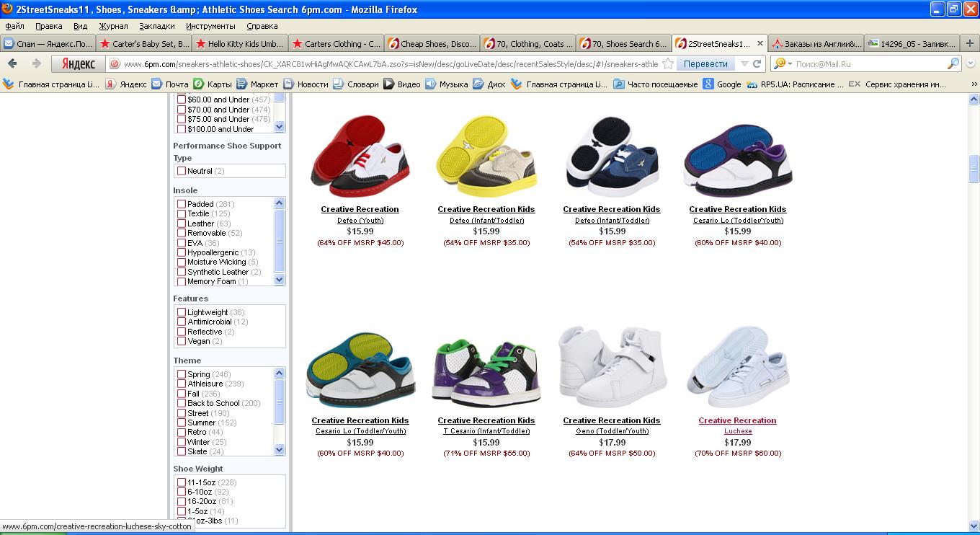The height and width of the screenshot is (535, 980).
Task: Check the Leather insole box
Action: (x=182, y=224)
